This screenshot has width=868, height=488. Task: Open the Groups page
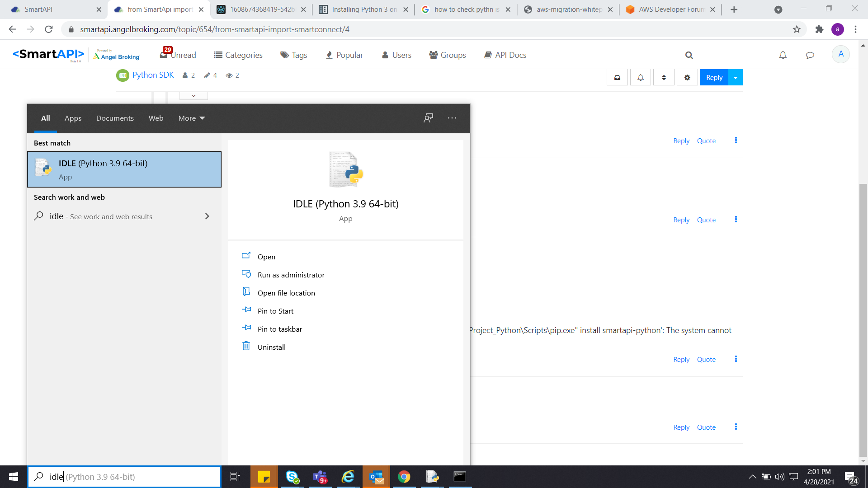pos(448,55)
